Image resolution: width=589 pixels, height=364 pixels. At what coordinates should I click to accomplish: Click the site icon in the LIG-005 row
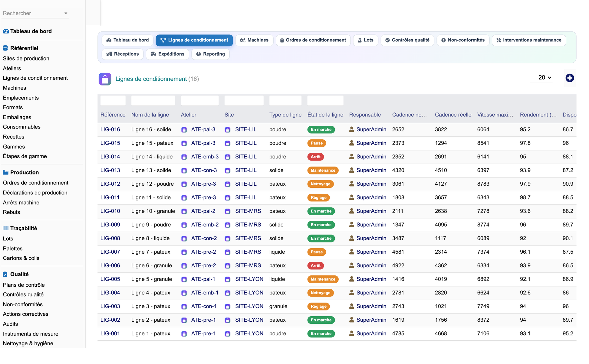[x=228, y=279]
